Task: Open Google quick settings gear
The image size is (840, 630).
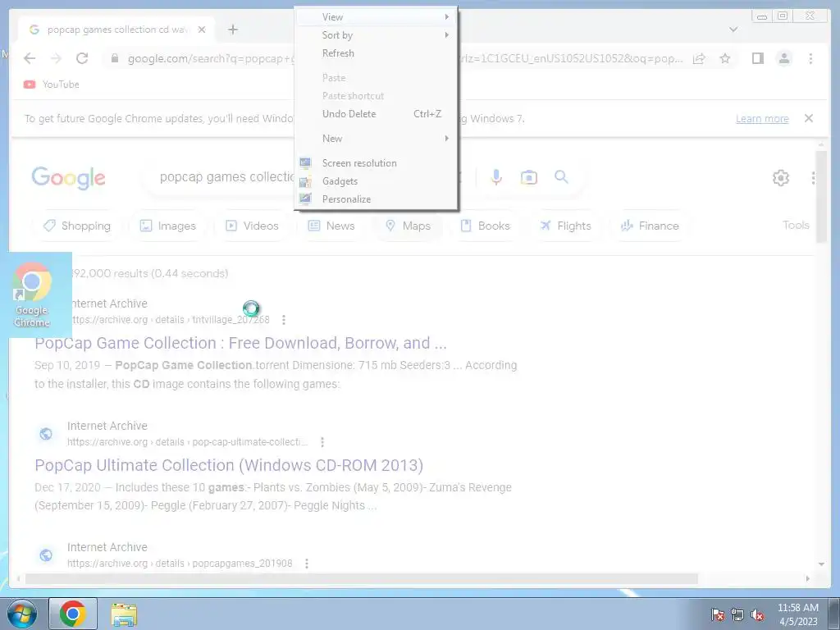Action: 781,178
